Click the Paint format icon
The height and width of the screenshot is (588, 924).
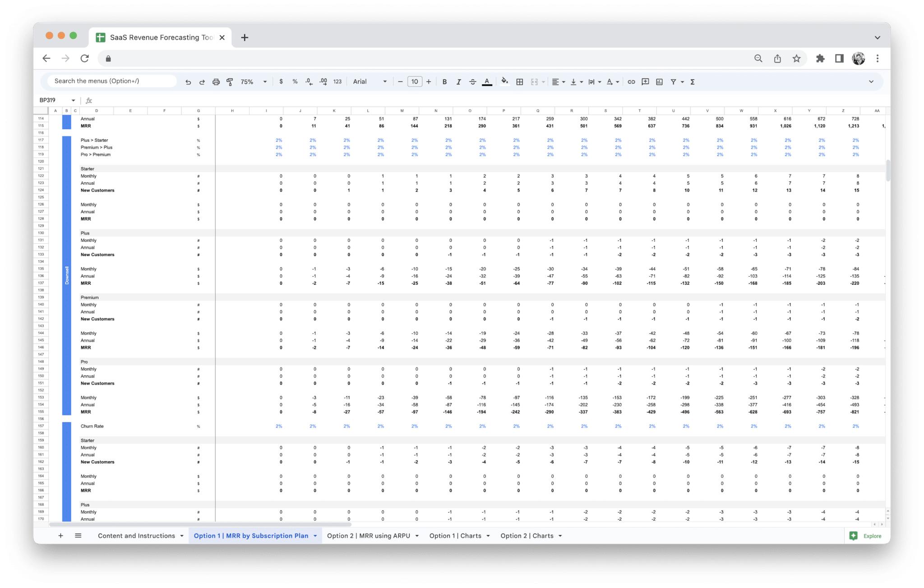coord(230,82)
